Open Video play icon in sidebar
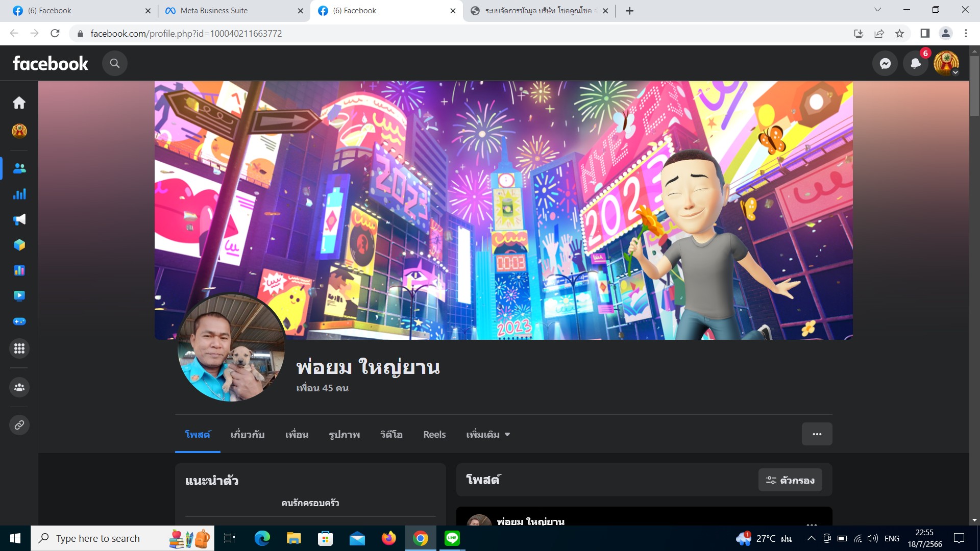The height and width of the screenshot is (551, 980). point(19,296)
